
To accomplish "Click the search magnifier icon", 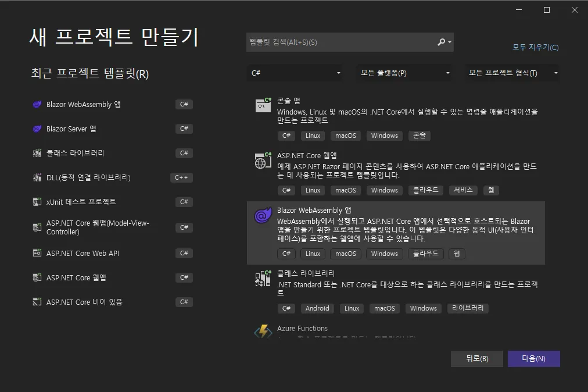I will pos(442,42).
